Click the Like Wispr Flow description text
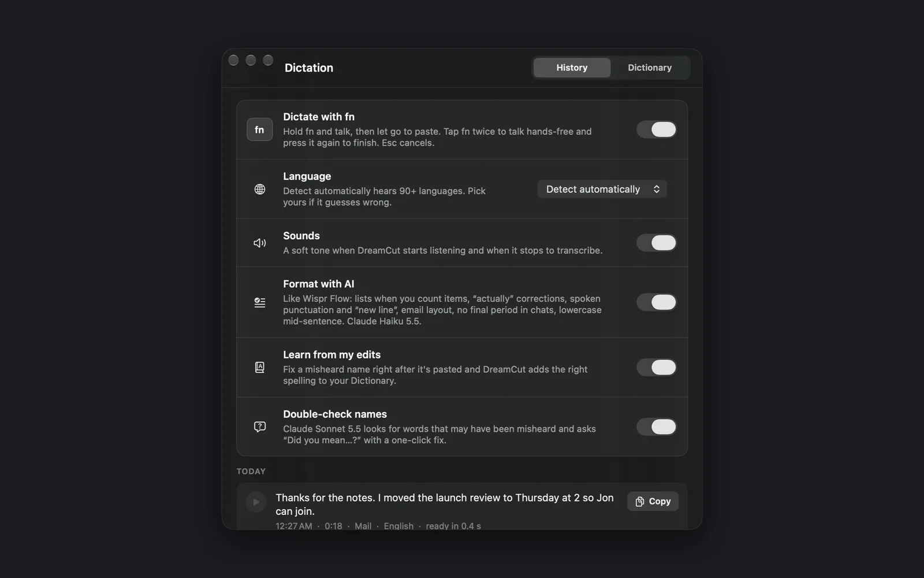This screenshot has width=924, height=578. pos(442,310)
